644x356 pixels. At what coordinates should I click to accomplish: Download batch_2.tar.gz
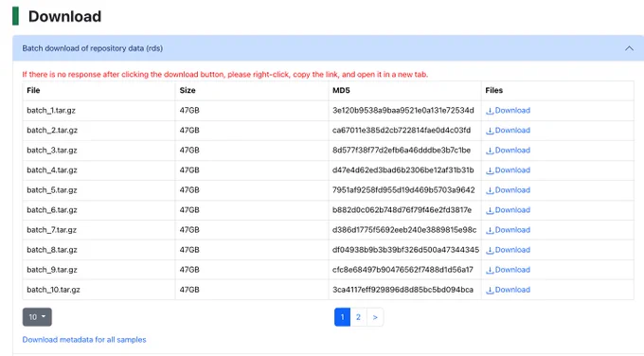tap(508, 130)
